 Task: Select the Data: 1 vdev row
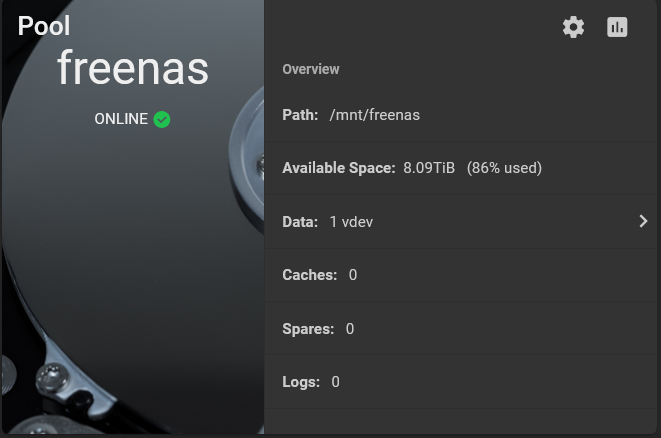tap(460, 222)
